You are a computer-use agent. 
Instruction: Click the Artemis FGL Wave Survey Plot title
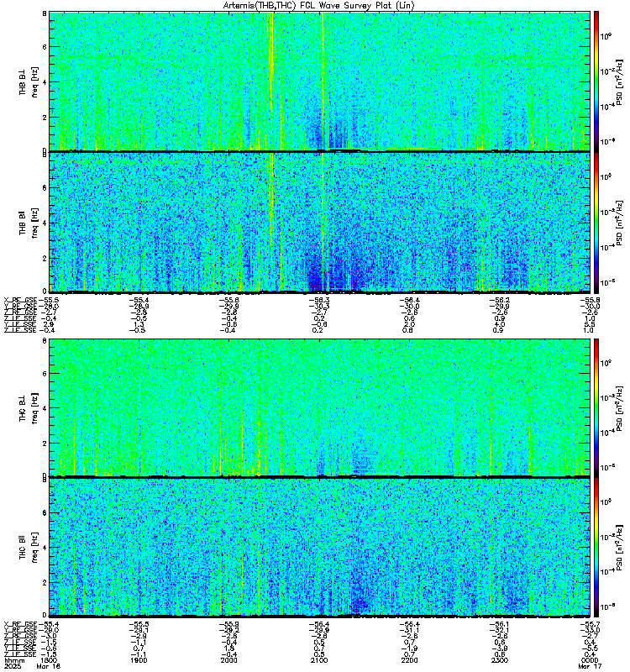(319, 6)
